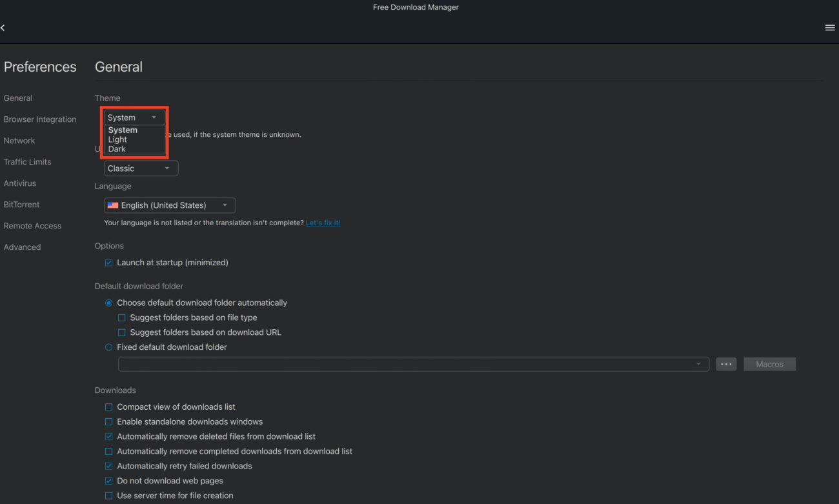839x504 pixels.
Task: Click the ellipsis button beside the folder path
Action: [x=726, y=363]
